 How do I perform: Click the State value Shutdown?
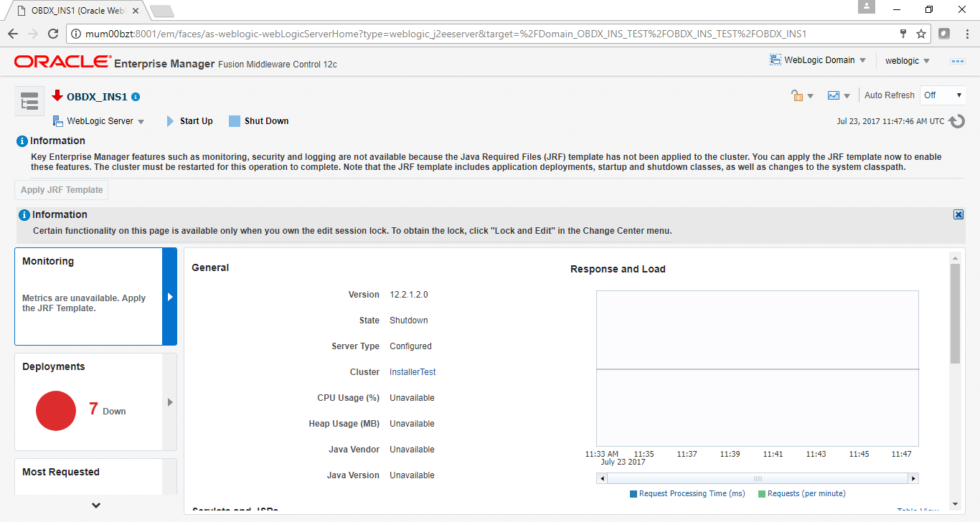point(409,321)
